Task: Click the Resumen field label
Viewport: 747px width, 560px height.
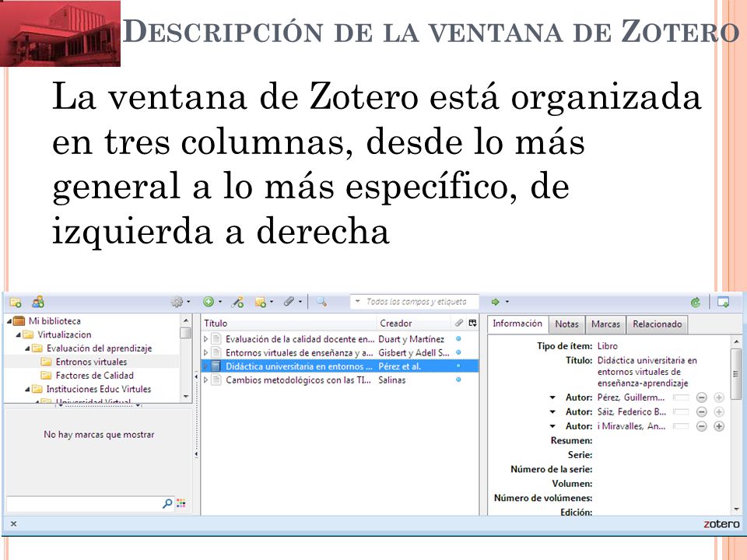Action: (571, 440)
